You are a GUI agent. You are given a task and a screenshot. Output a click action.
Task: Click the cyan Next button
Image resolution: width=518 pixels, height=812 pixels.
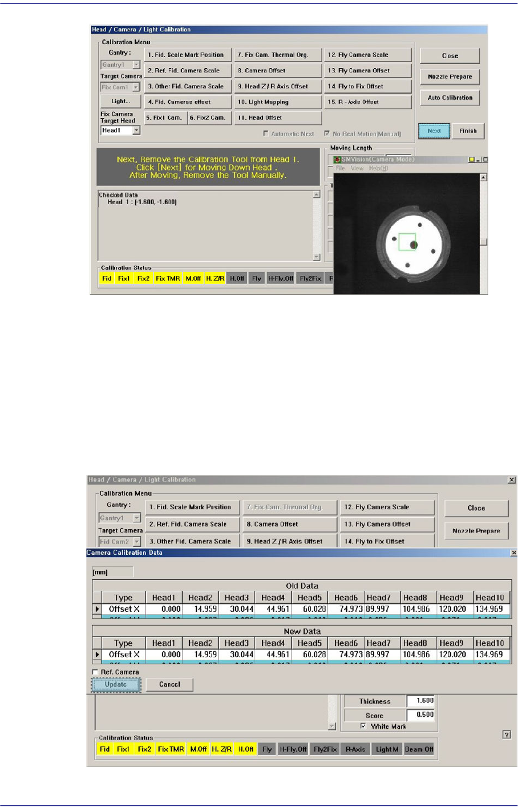click(434, 131)
